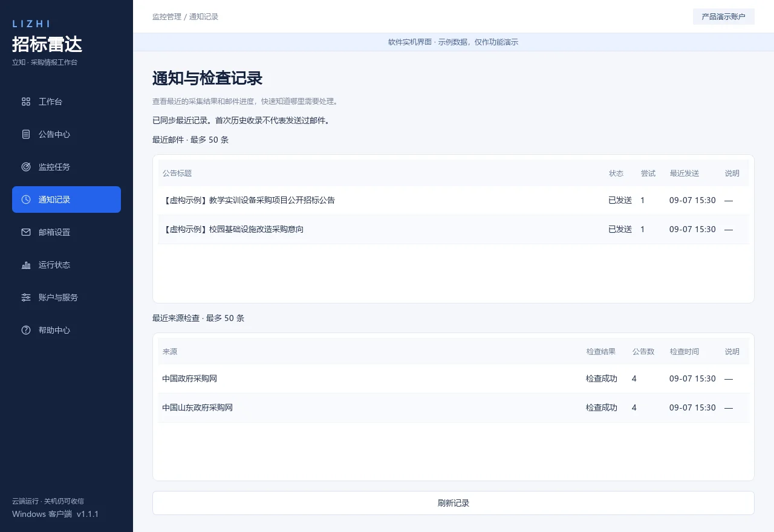The height and width of the screenshot is (532, 774).
Task: Click the 运行状态 bar chart icon
Action: pos(26,265)
